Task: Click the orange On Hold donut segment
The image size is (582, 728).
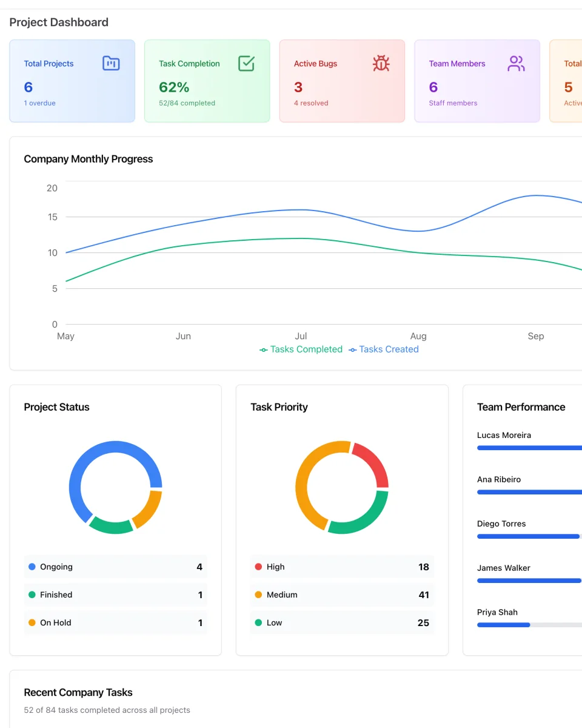Action: pos(150,511)
